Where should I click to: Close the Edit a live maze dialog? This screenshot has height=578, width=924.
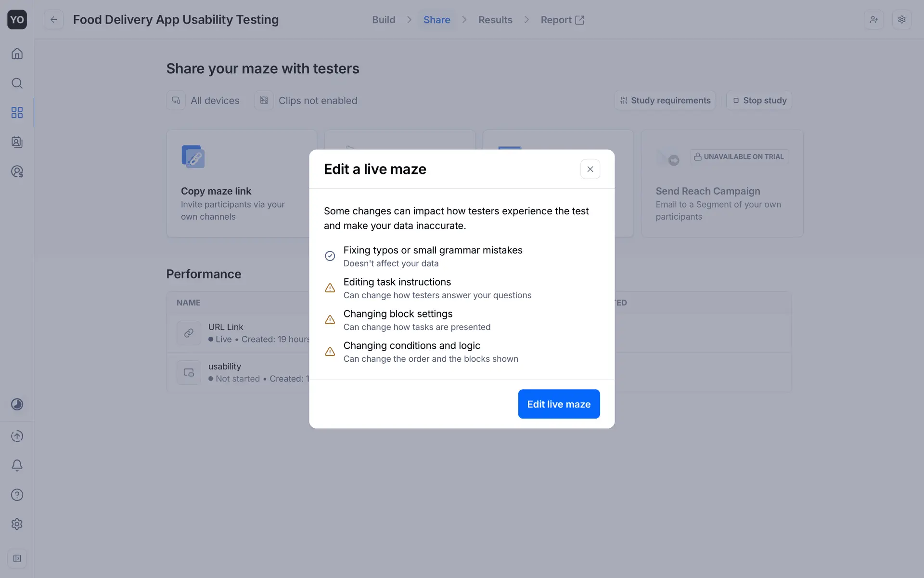590,169
